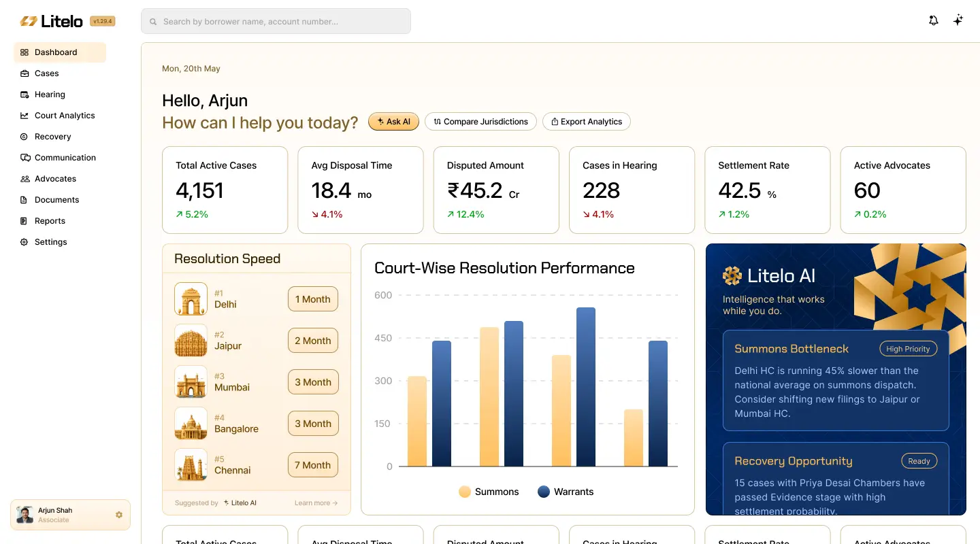Click the Documents file icon
This screenshot has width=980, height=544.
pos(24,200)
